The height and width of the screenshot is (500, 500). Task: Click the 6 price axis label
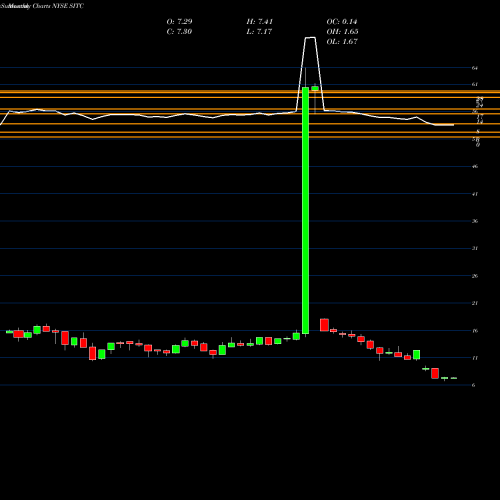click(473, 385)
